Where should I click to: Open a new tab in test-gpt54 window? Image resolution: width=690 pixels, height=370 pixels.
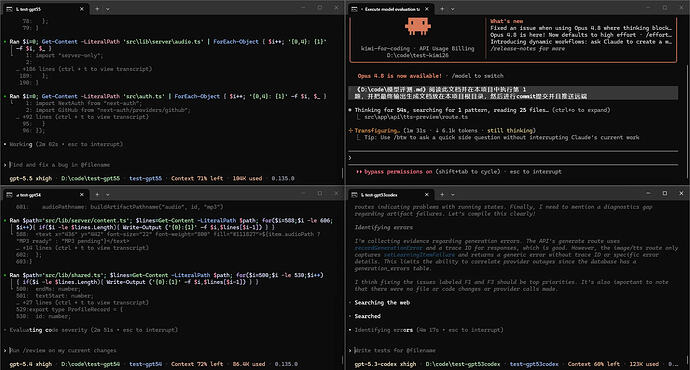tap(97, 194)
